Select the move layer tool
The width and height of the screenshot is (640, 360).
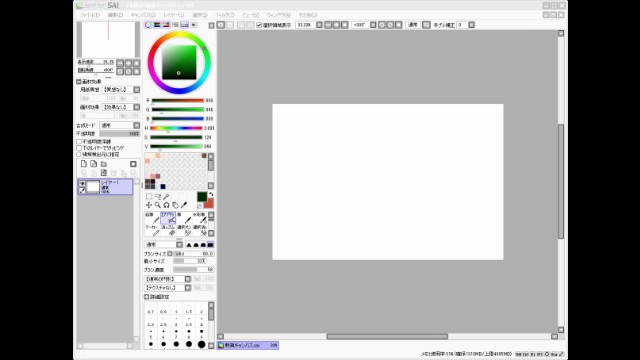(149, 205)
